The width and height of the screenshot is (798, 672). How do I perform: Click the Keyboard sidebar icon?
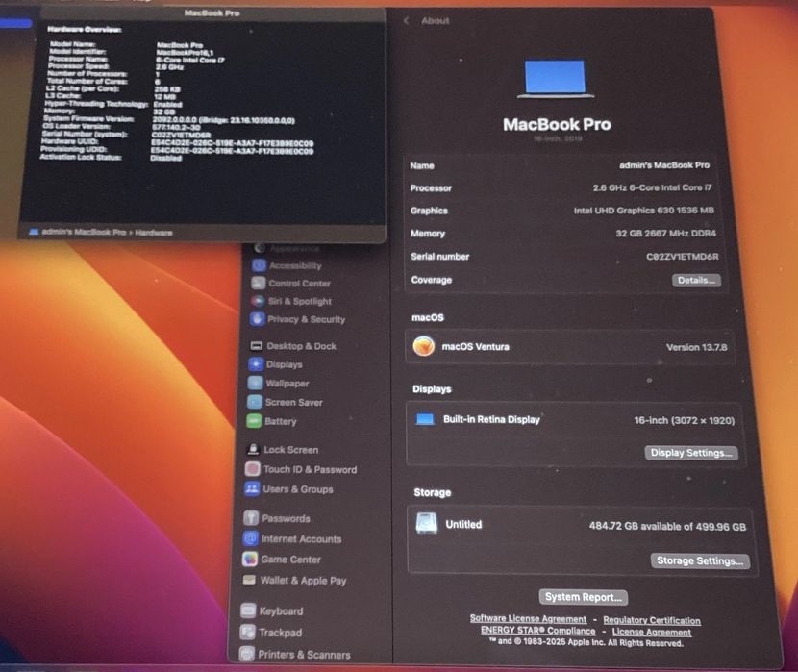pyautogui.click(x=248, y=610)
